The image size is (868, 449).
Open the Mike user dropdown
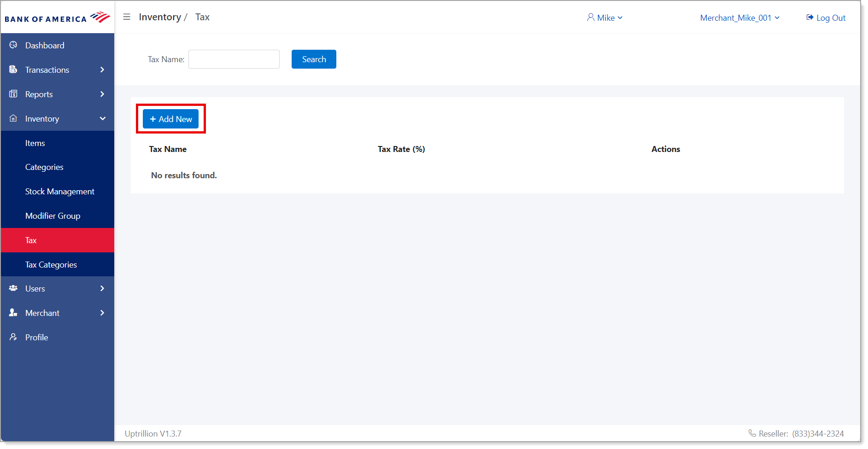(605, 17)
